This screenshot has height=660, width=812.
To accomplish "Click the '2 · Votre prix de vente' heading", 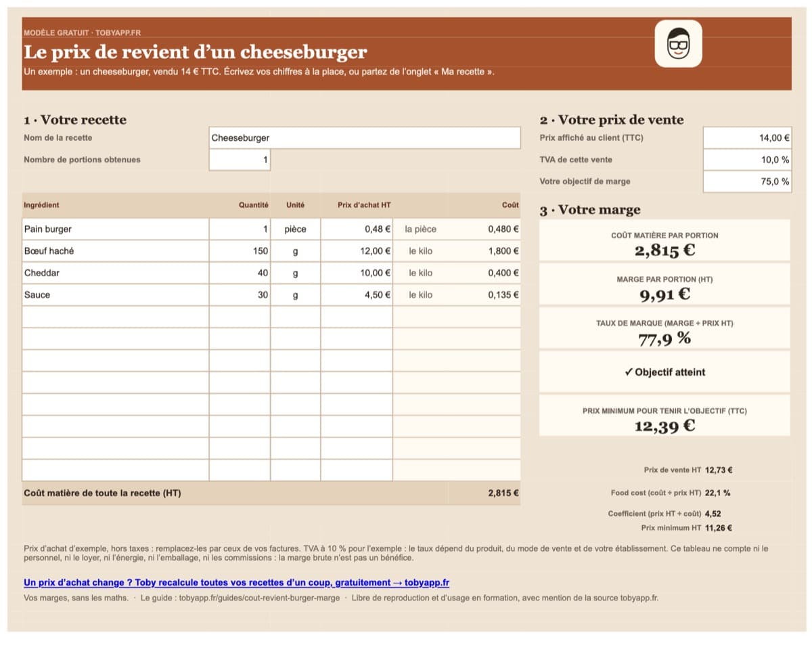I will (x=612, y=120).
